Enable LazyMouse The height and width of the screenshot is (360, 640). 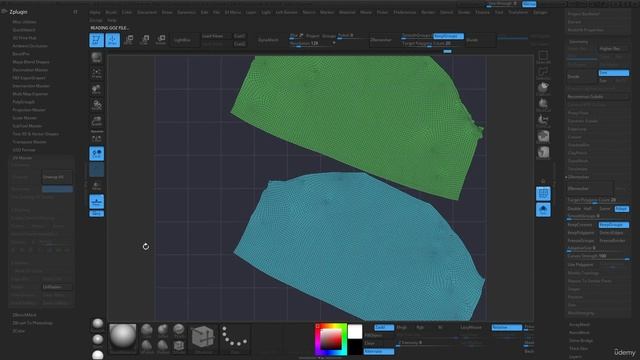(471, 327)
